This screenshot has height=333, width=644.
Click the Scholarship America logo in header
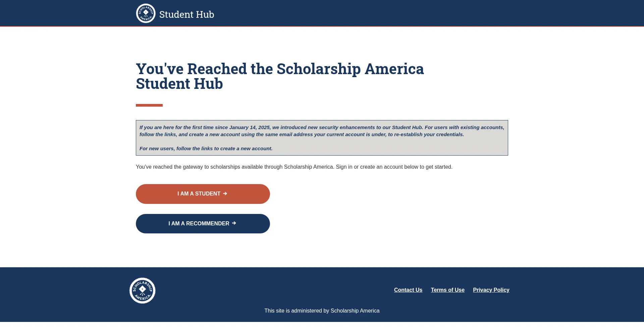pos(146,13)
